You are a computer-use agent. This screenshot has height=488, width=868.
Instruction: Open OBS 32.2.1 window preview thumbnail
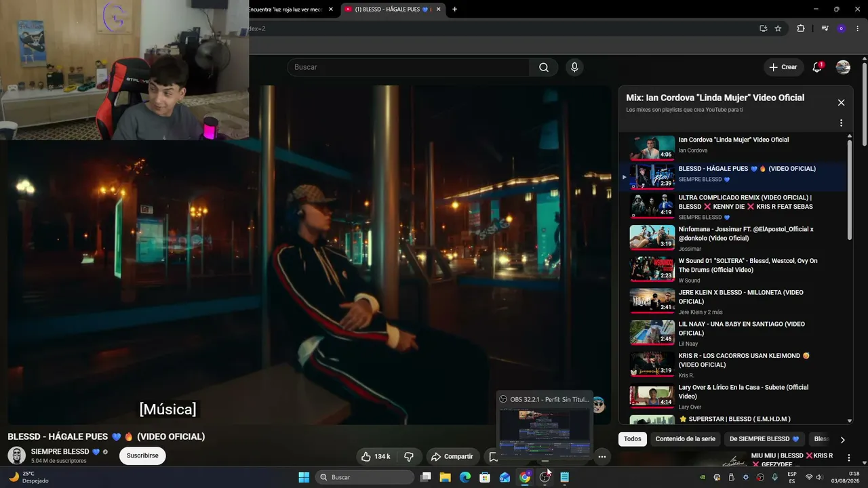click(x=545, y=432)
